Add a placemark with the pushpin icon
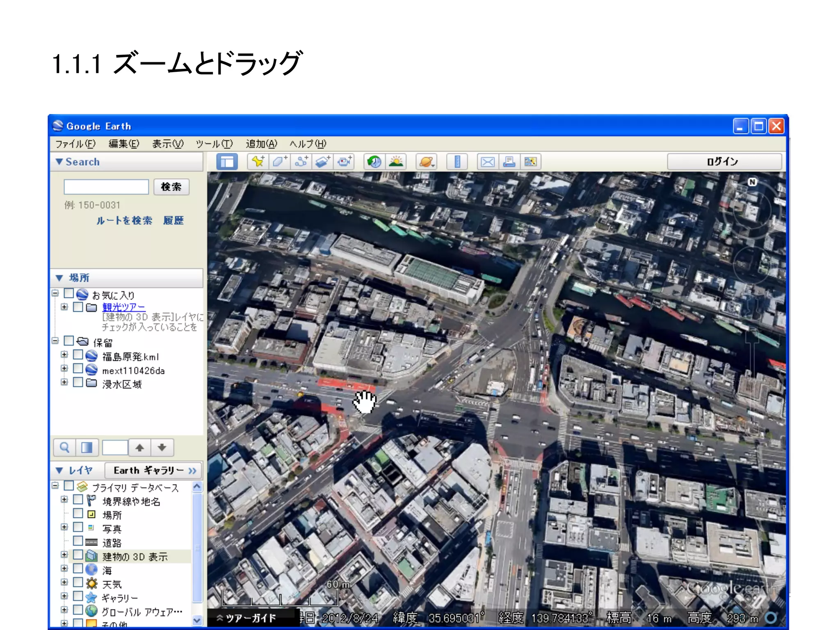840x630 pixels. click(258, 162)
